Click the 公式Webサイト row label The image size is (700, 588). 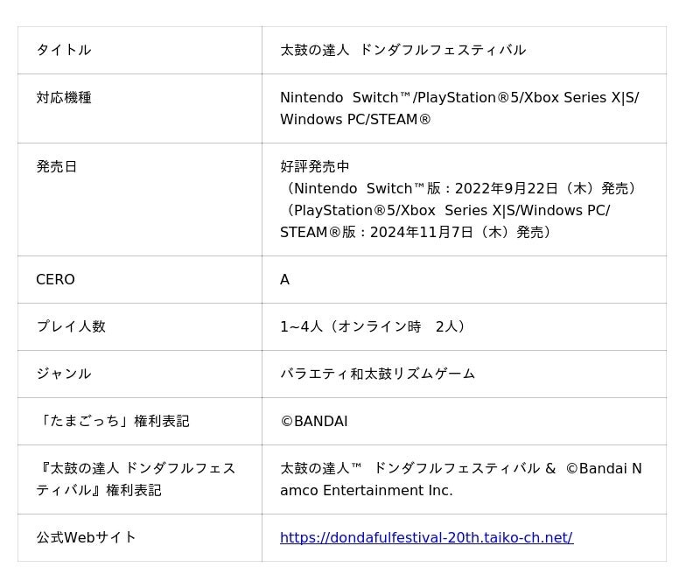[86, 537]
